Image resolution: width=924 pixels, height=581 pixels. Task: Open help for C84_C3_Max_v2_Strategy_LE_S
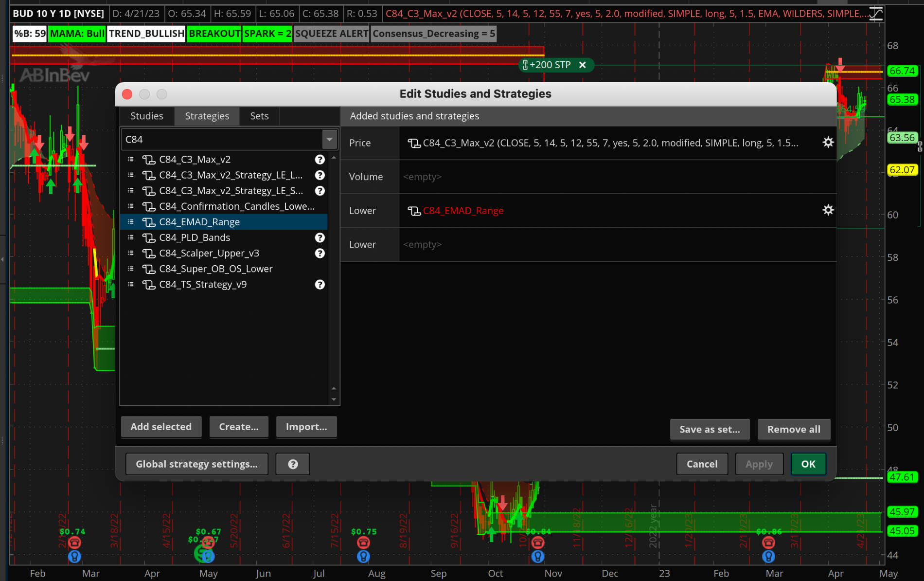[x=320, y=191]
